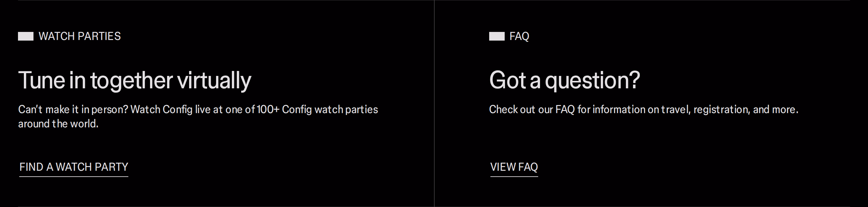The width and height of the screenshot is (868, 207).
Task: Click the text Check out our FAQ
Action: [x=532, y=109]
